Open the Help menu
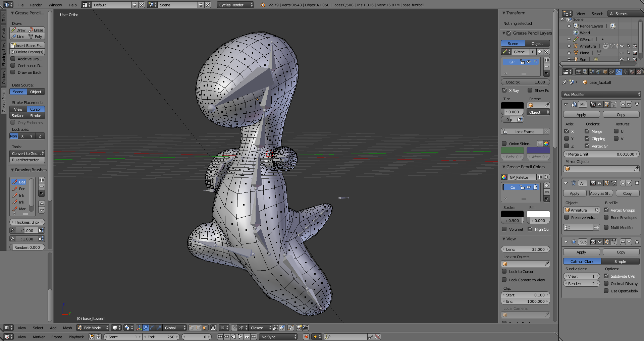This screenshot has height=341, width=644. pos(72,5)
